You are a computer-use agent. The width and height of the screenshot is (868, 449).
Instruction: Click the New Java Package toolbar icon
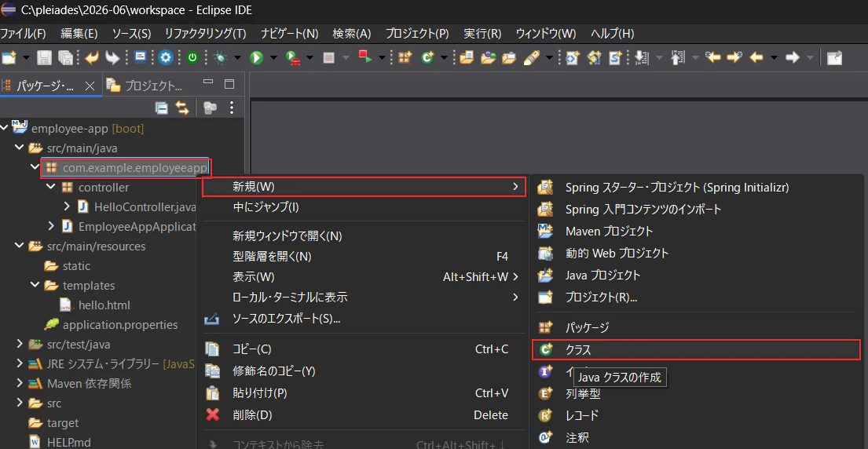pos(405,57)
